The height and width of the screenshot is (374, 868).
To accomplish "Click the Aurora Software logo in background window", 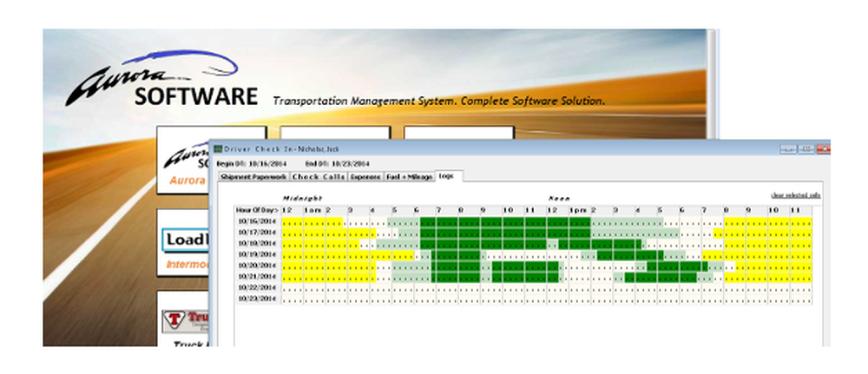I will coord(161,79).
